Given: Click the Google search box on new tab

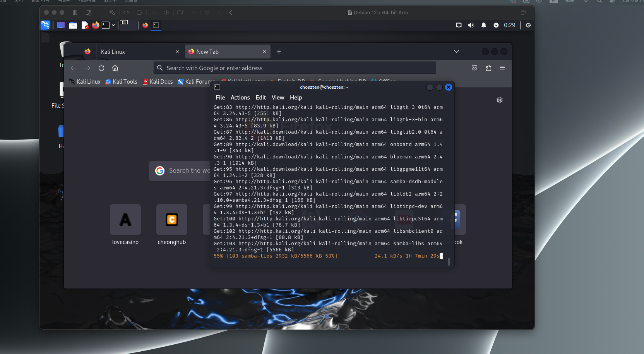Looking at the screenshot, I should point(180,171).
